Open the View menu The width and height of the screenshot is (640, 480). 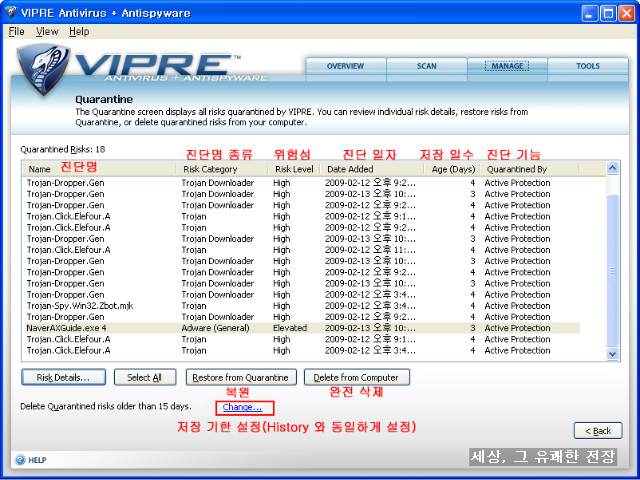pyautogui.click(x=47, y=31)
